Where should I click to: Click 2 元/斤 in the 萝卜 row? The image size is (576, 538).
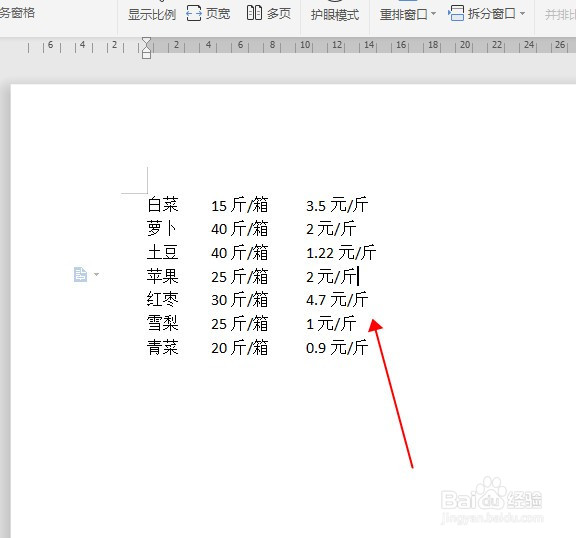(331, 228)
